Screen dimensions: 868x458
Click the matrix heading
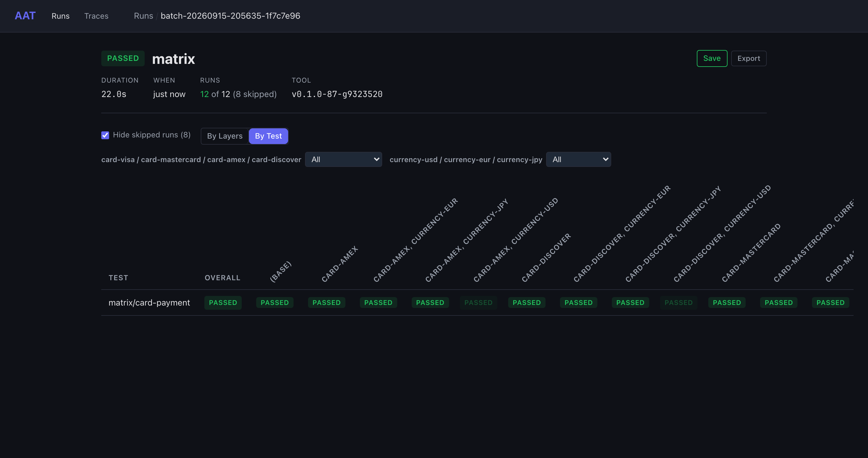click(x=174, y=59)
